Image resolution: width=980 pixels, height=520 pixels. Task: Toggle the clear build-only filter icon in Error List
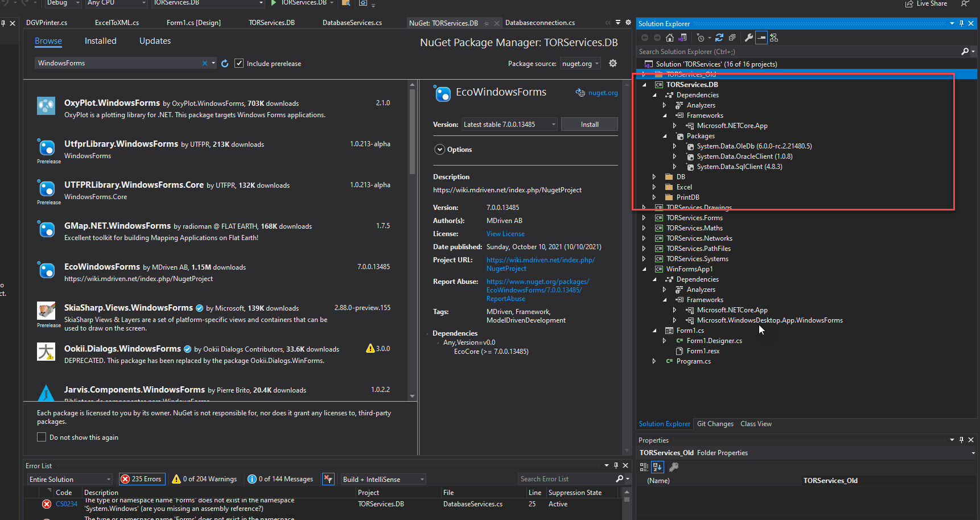328,479
